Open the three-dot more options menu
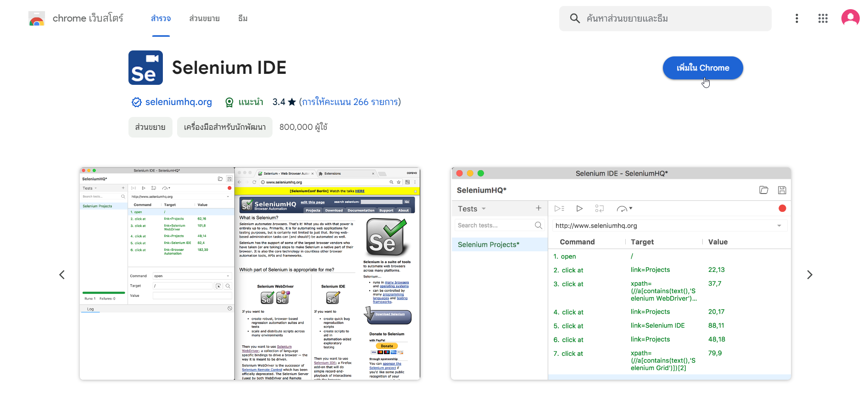The height and width of the screenshot is (393, 868). (x=797, y=18)
